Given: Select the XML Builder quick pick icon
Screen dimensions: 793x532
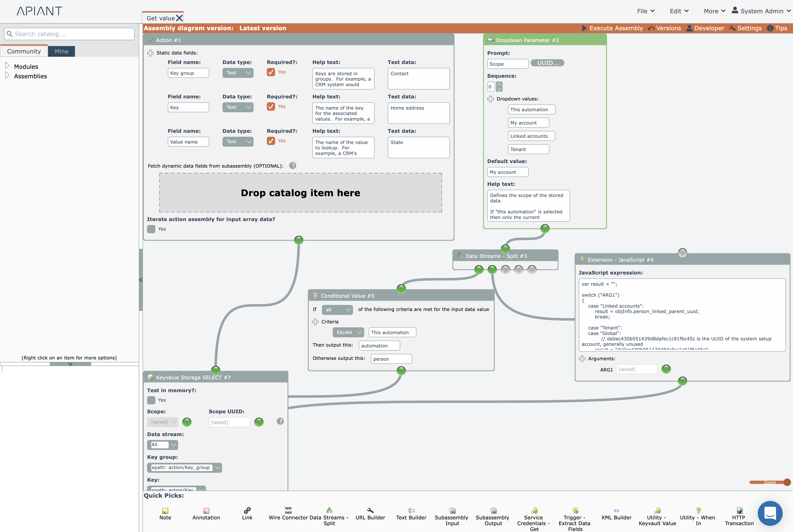Looking at the screenshot, I should point(616,510).
